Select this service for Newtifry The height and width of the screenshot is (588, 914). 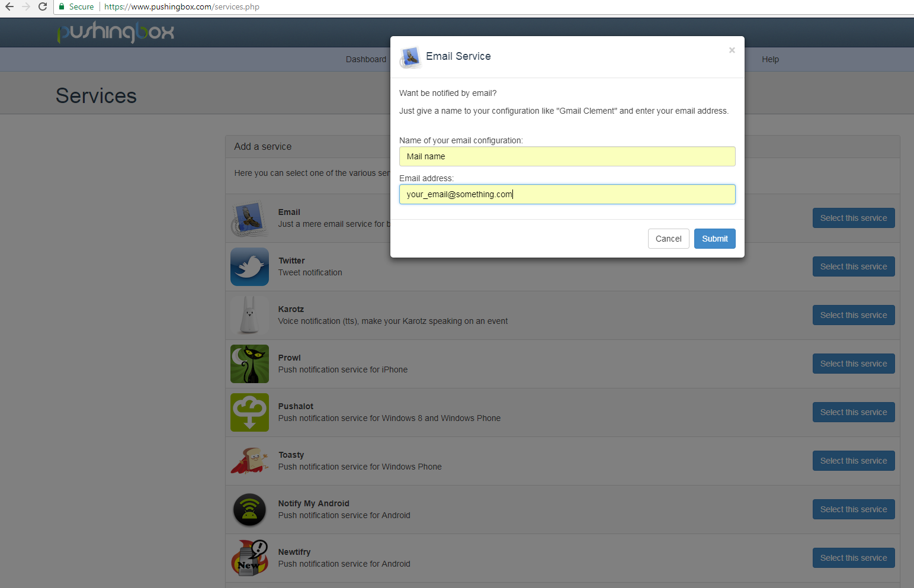(854, 558)
